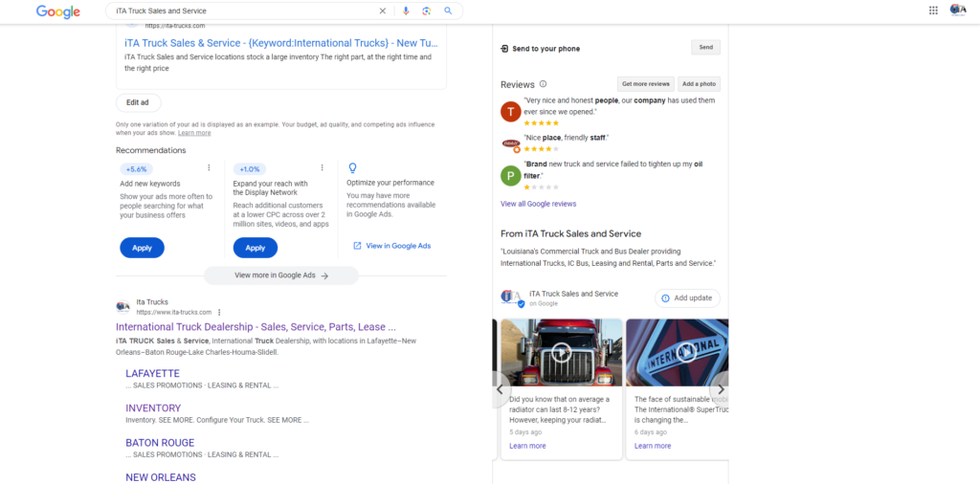Click Learn more on radiator post
This screenshot has width=980, height=484.
[527, 446]
